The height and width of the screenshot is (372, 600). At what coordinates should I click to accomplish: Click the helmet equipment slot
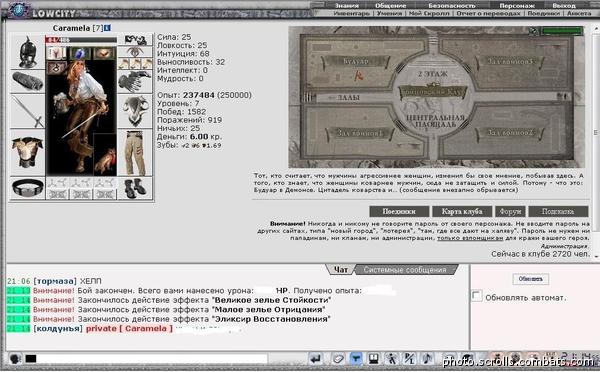tap(27, 51)
